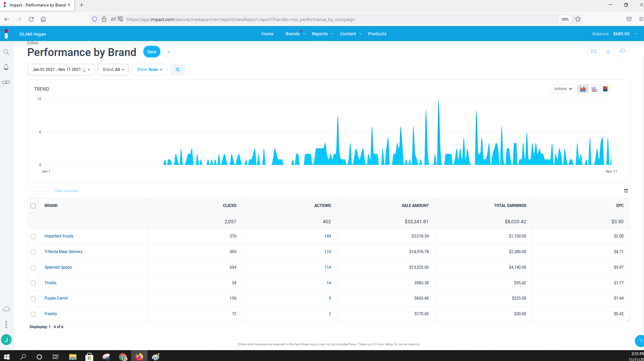The width and height of the screenshot is (644, 361).
Task: Sort table by CLICKS column header
Action: point(229,206)
